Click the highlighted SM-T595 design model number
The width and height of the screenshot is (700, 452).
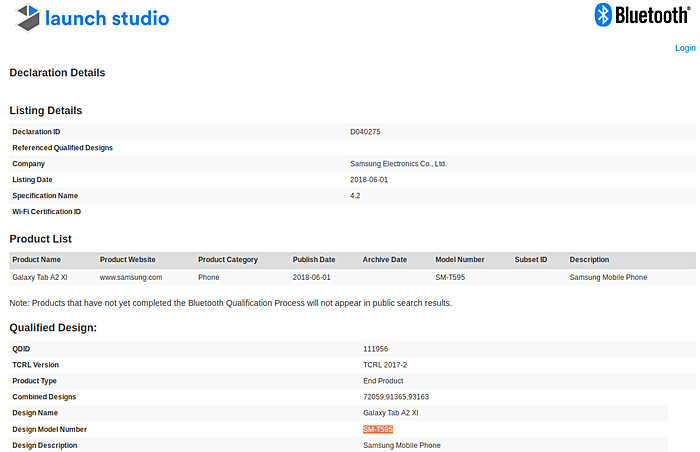click(378, 429)
